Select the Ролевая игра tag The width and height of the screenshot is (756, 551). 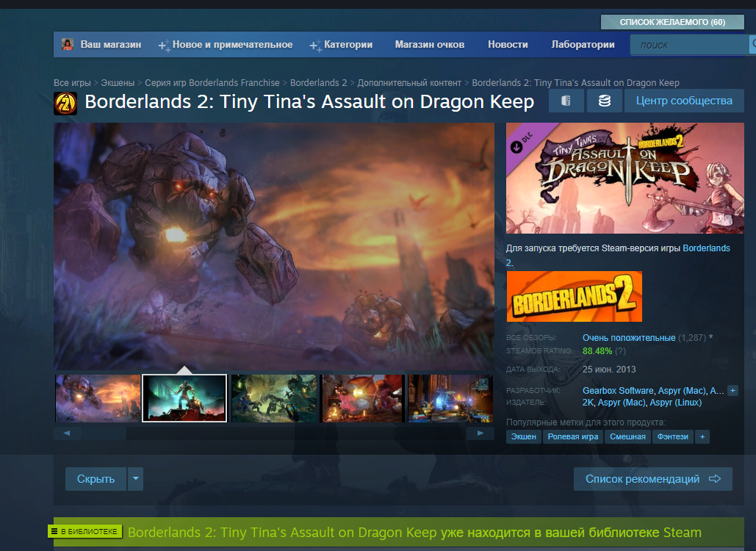pos(573,436)
